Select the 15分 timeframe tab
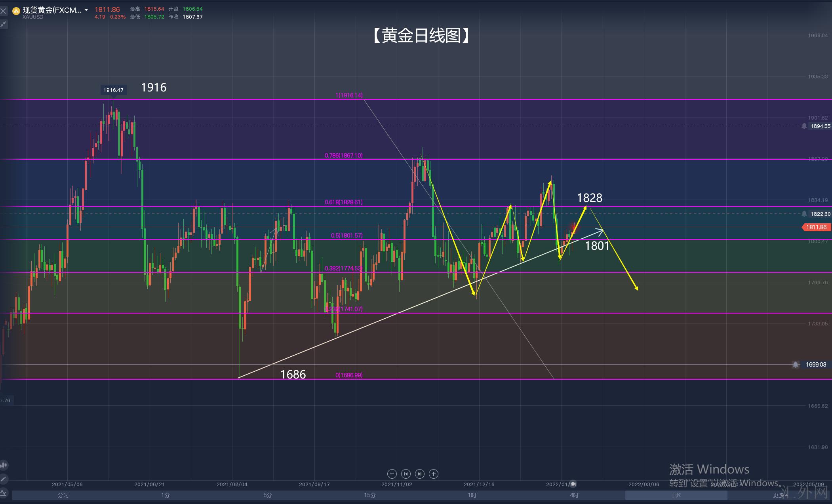 370,495
